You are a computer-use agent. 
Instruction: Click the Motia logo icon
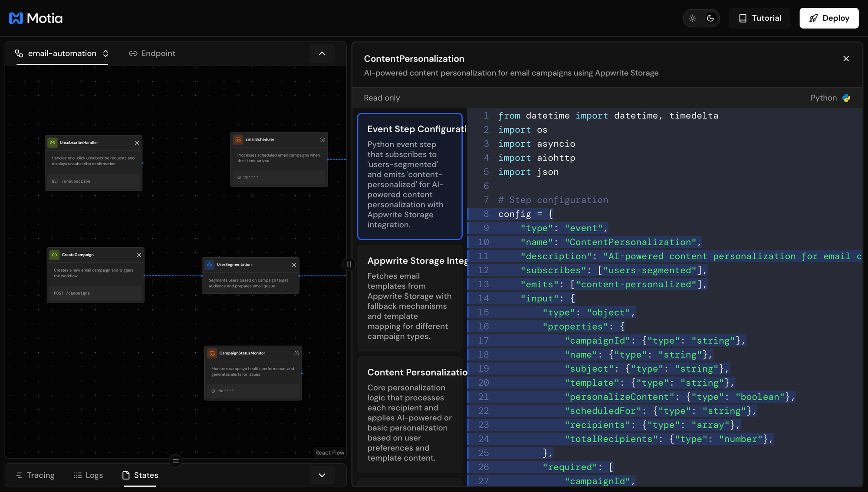(16, 18)
